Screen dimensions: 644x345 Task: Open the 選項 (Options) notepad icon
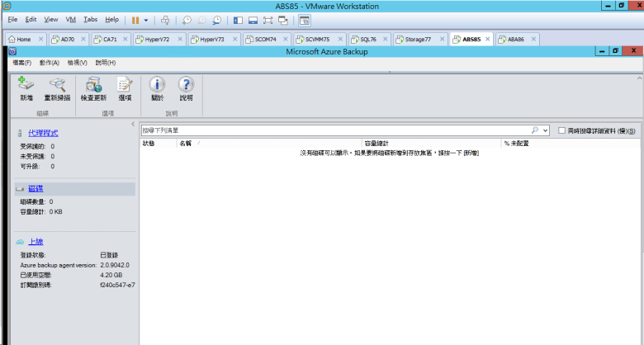[x=125, y=84]
